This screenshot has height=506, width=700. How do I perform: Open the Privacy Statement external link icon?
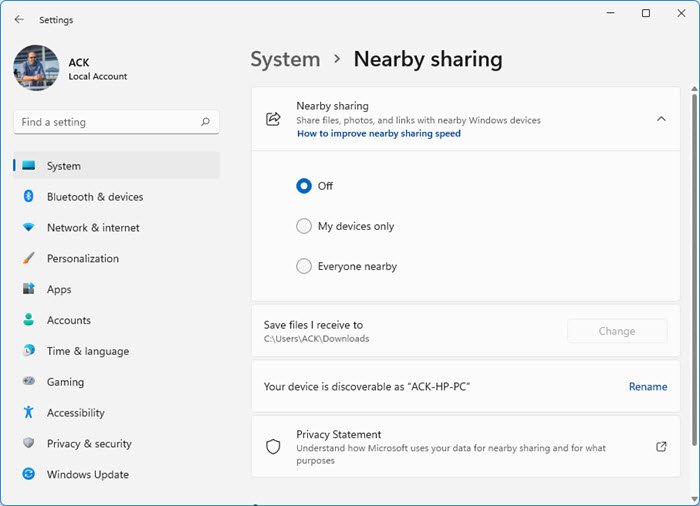[x=661, y=447]
